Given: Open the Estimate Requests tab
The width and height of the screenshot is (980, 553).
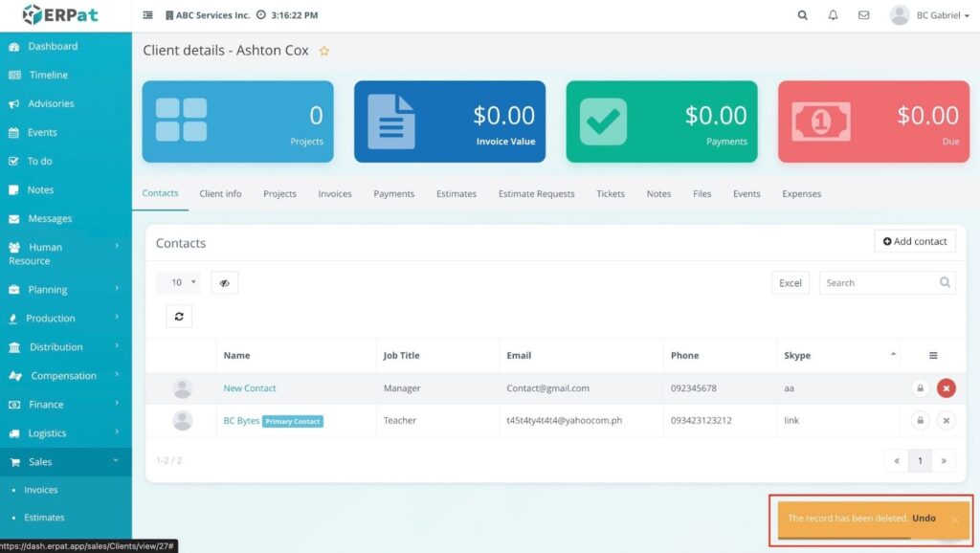Looking at the screenshot, I should 536,193.
